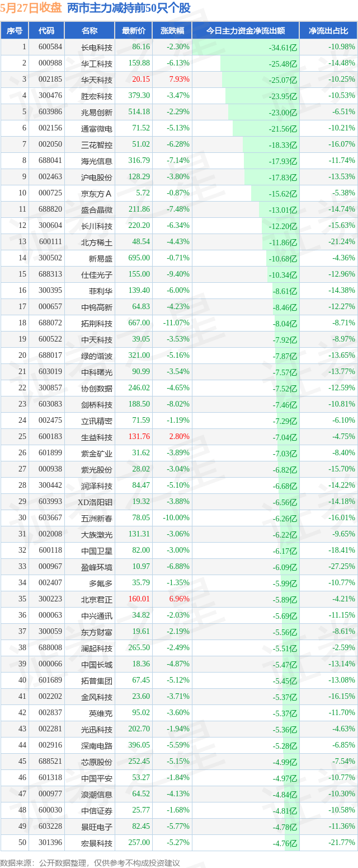The height and width of the screenshot is (868, 358).
Task: Click stock name 北京君正
Action: click(x=97, y=599)
